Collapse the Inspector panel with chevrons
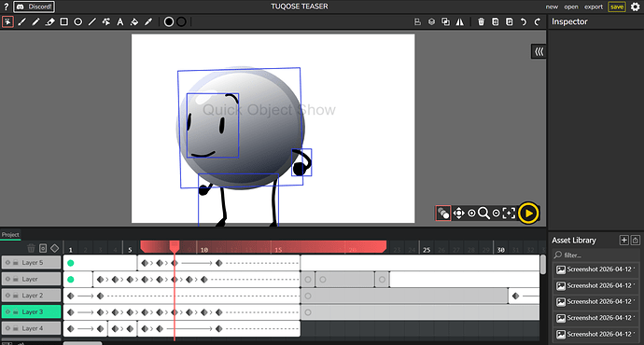The image size is (644, 345). (539, 51)
